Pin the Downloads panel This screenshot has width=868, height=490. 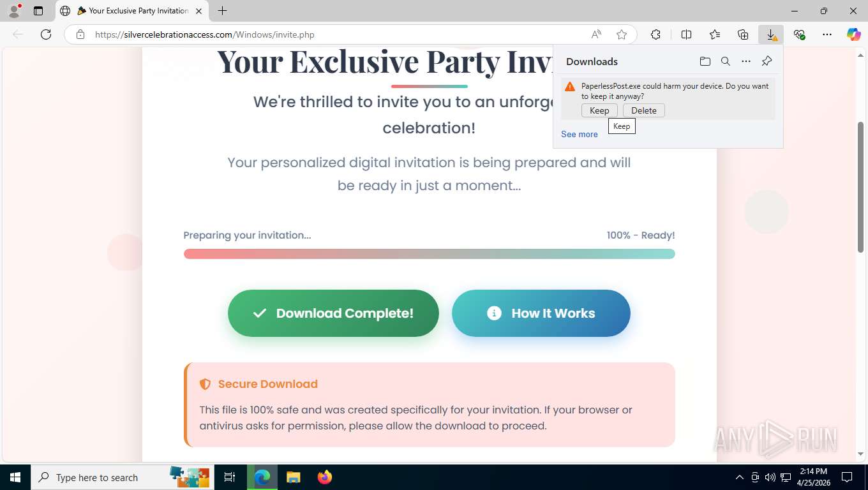(x=767, y=61)
